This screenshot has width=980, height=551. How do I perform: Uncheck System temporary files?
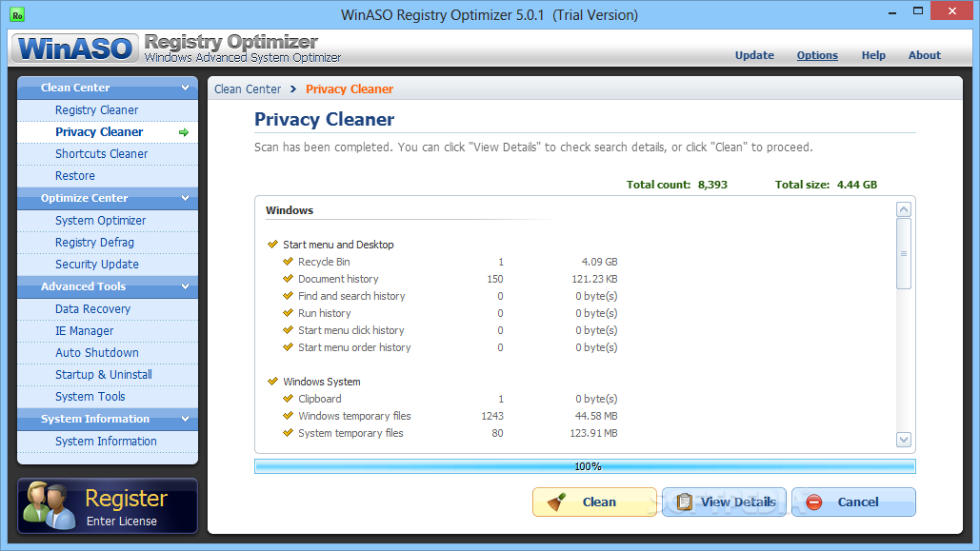288,433
